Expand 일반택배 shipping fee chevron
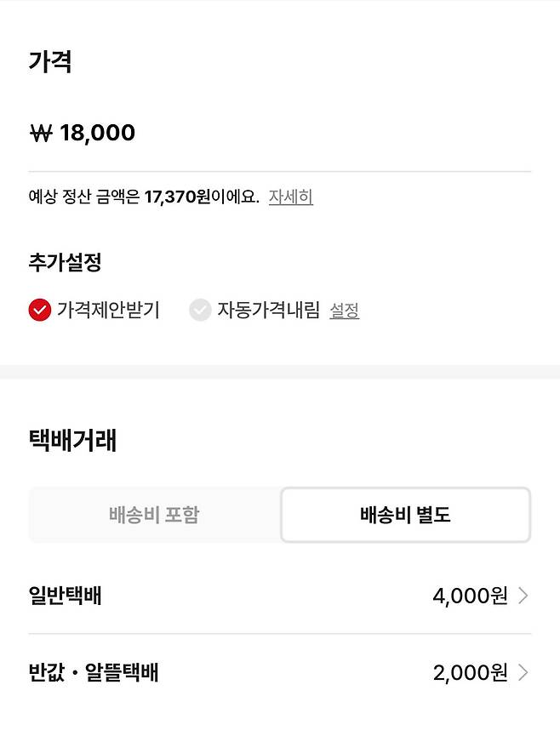Image resolution: width=560 pixels, height=736 pixels. pyautogui.click(x=523, y=596)
